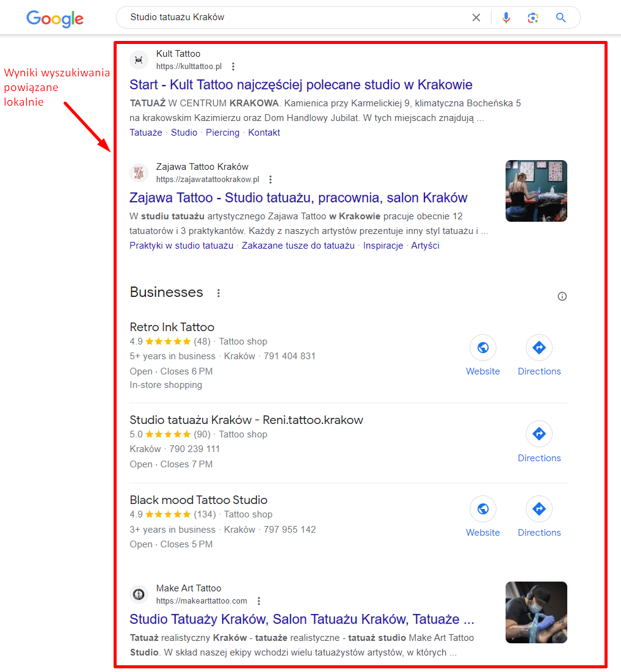Viewport: 621px width, 672px height.
Task: Open the Studio sitelink
Action: 184,133
